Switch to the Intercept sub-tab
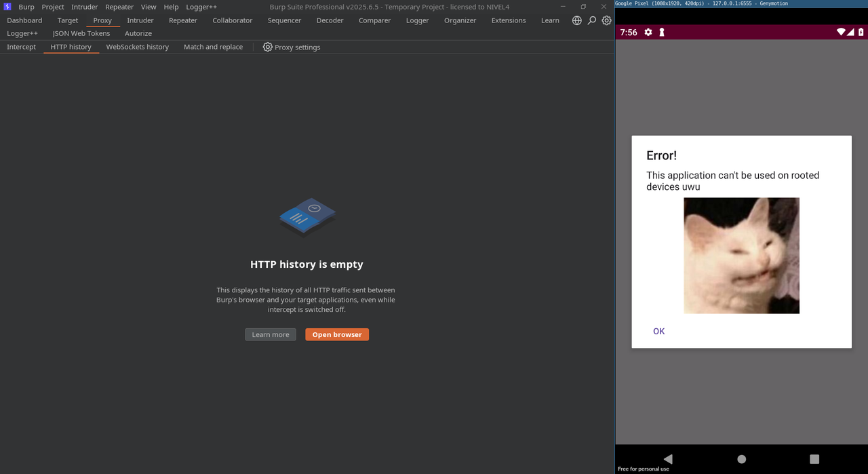Viewport: 868px width, 474px height. 21,47
